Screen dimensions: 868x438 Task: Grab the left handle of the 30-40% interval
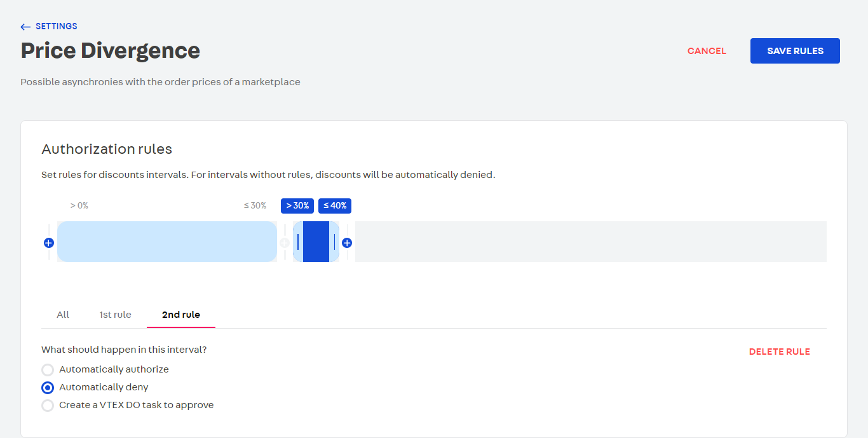(297, 242)
